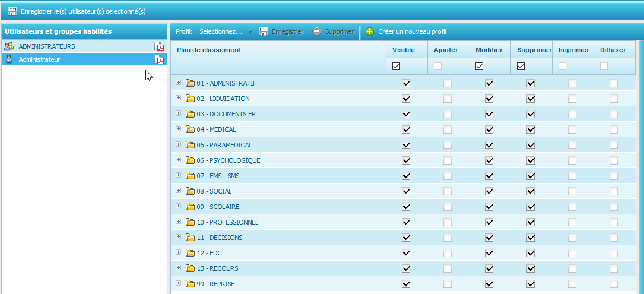The width and height of the screenshot is (644, 294).
Task: Enable Ajouter for 01 - ADMINISTRATIF
Action: [448, 83]
